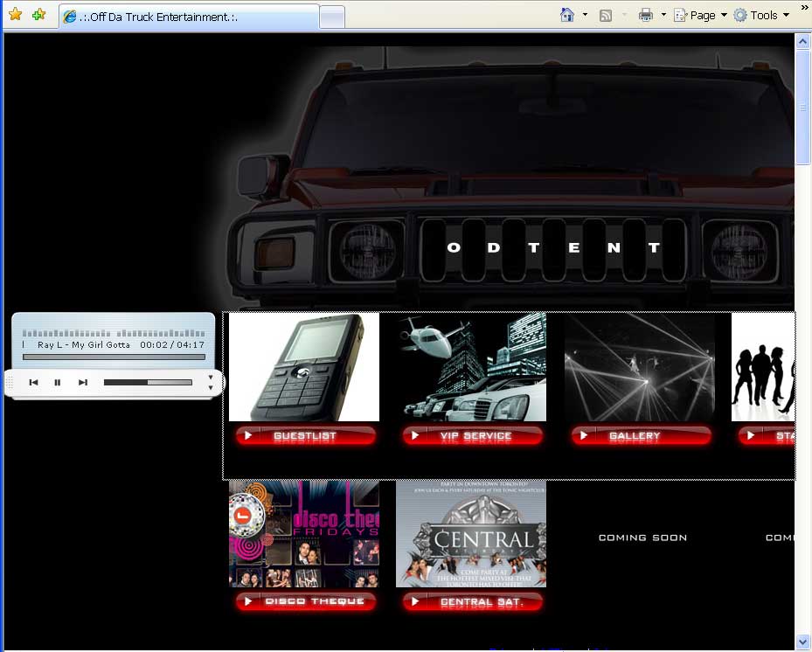
Task: Adjust the volume slider in the music player
Action: (x=149, y=382)
